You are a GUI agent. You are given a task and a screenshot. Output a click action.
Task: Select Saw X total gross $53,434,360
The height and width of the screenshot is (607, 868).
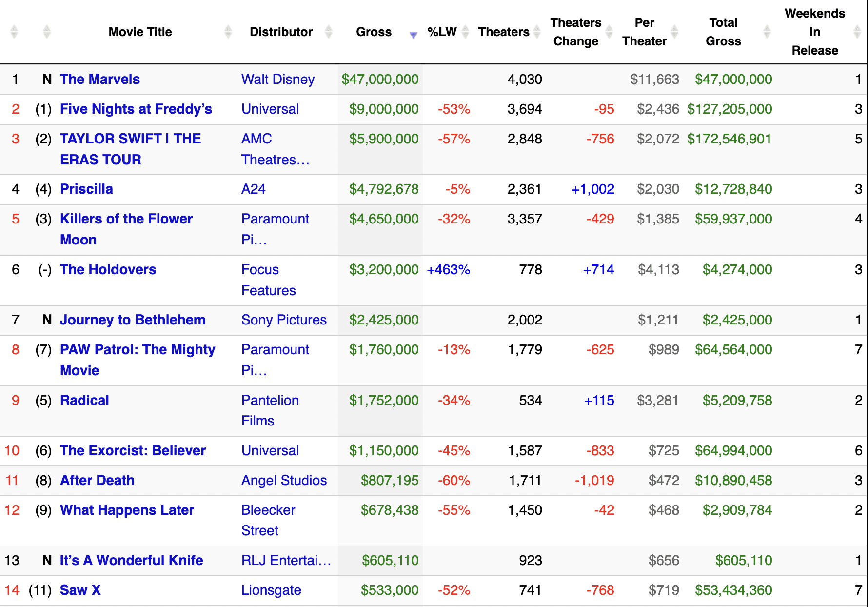[x=733, y=590]
